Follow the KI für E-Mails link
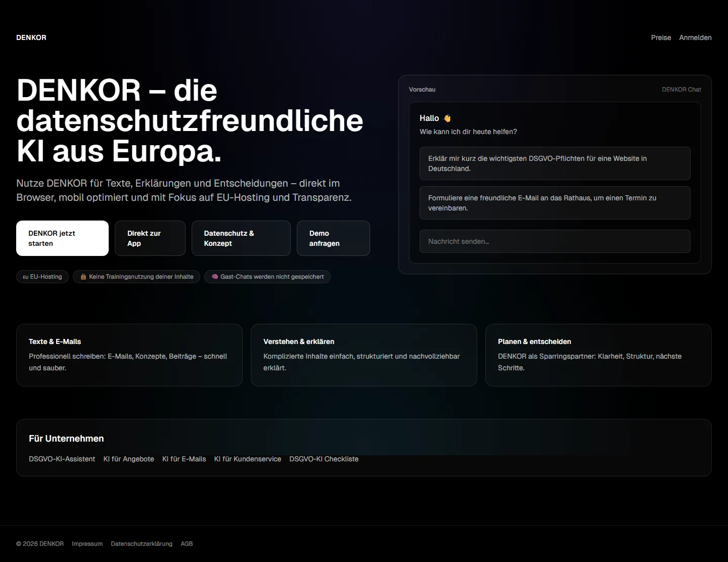728x562 pixels. [x=184, y=459]
